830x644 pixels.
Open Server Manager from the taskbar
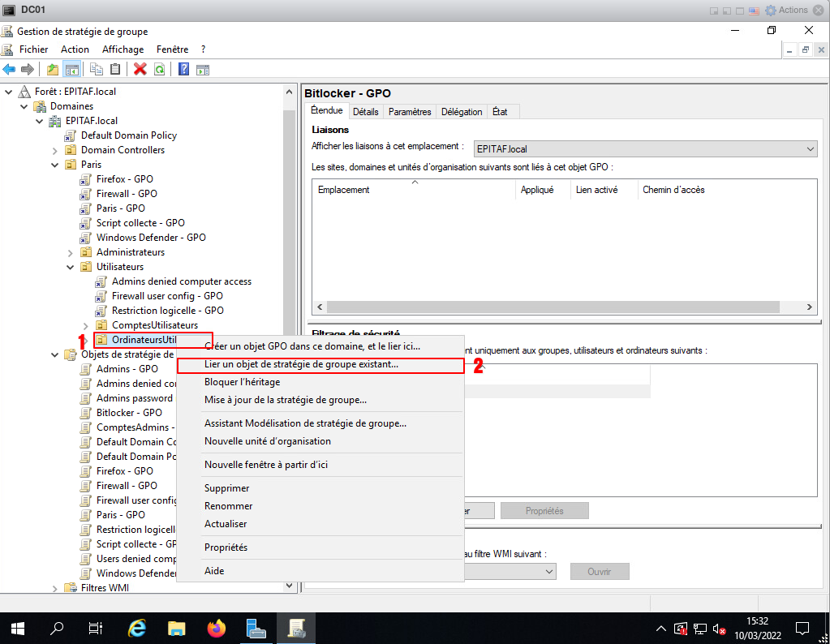point(256,628)
